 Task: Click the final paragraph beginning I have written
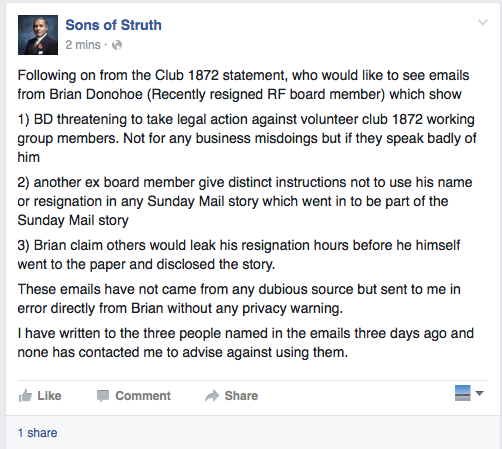pyautogui.click(x=246, y=343)
